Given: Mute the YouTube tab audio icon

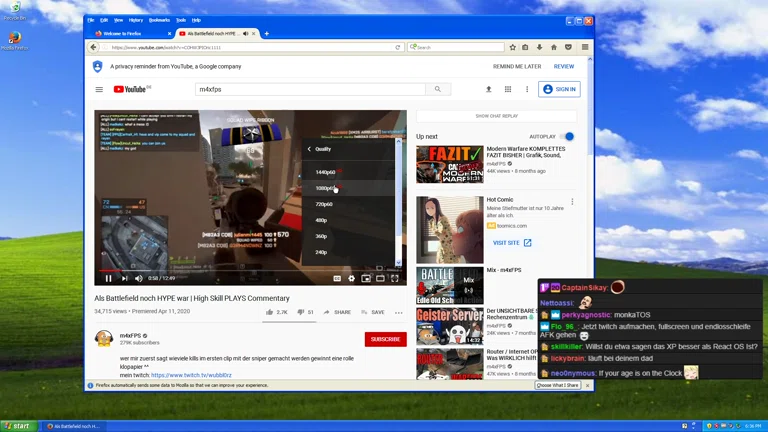Looking at the screenshot, I should (x=245, y=34).
